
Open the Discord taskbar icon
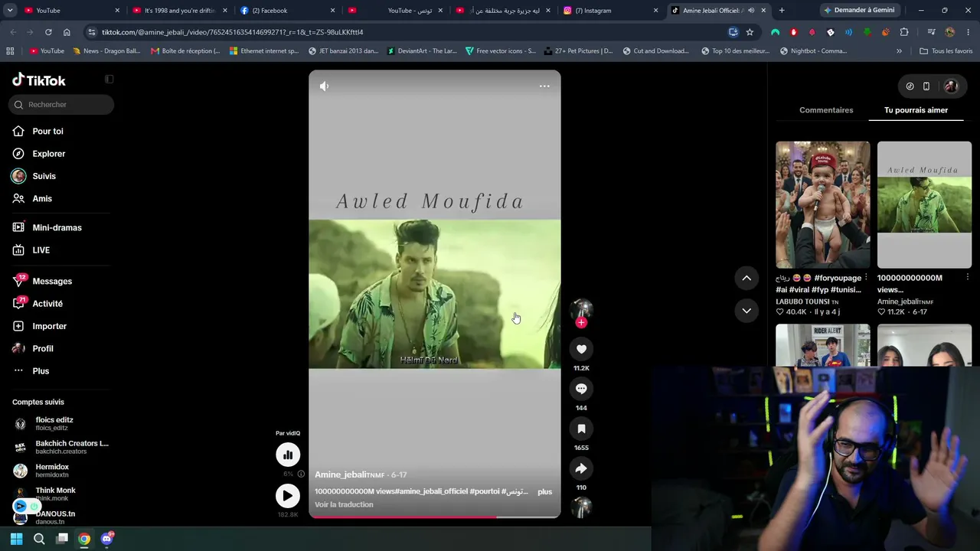pyautogui.click(x=107, y=539)
